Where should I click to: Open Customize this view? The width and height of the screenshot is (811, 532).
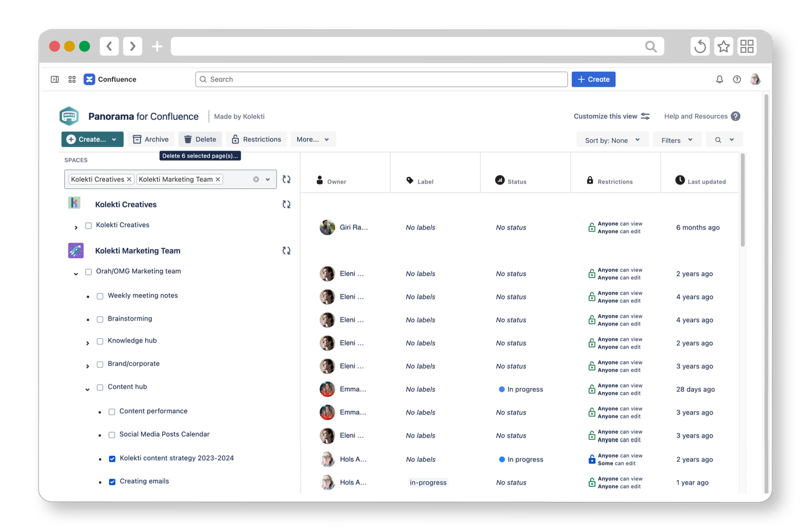[612, 116]
